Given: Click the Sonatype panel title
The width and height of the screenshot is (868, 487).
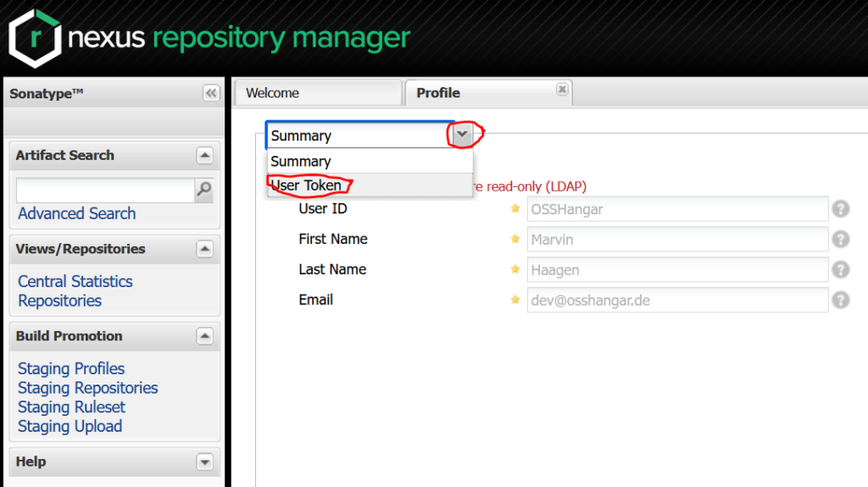Looking at the screenshot, I should pyautogui.click(x=47, y=93).
